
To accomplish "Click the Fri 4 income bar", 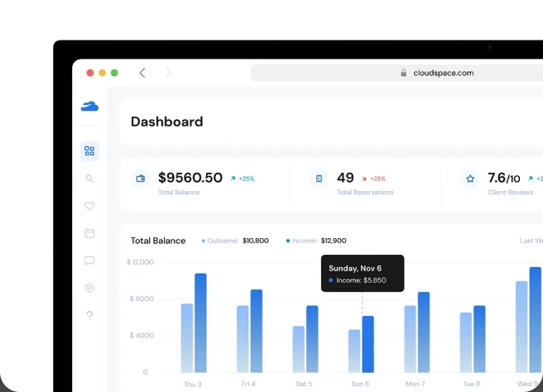I will click(257, 331).
